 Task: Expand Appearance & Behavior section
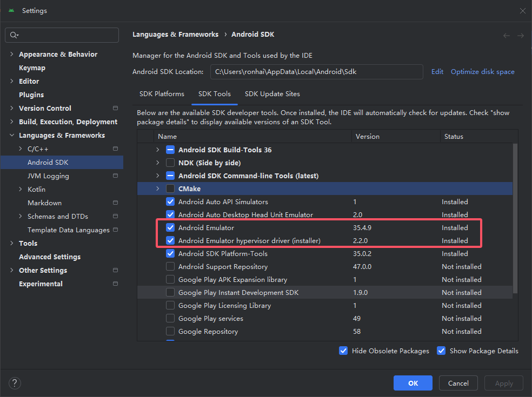(12, 54)
